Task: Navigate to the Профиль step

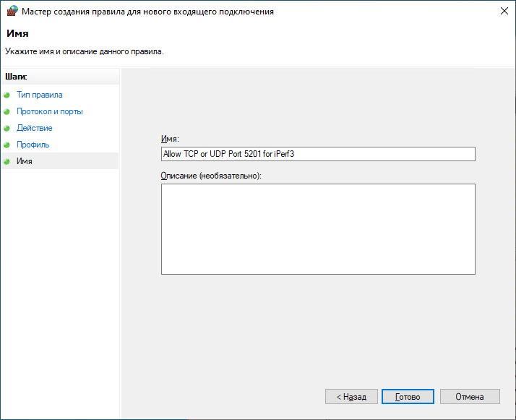Action: point(33,145)
